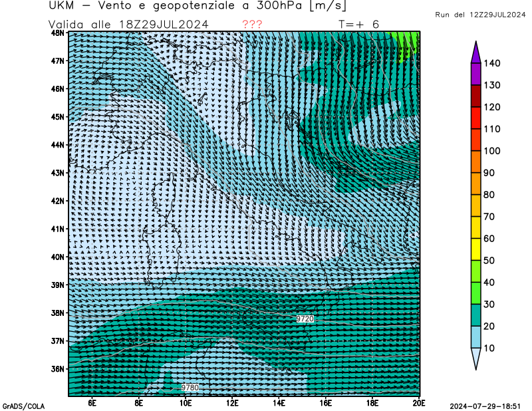
Task: Click the T=+ 6 forecast step label
Action: [x=359, y=25]
